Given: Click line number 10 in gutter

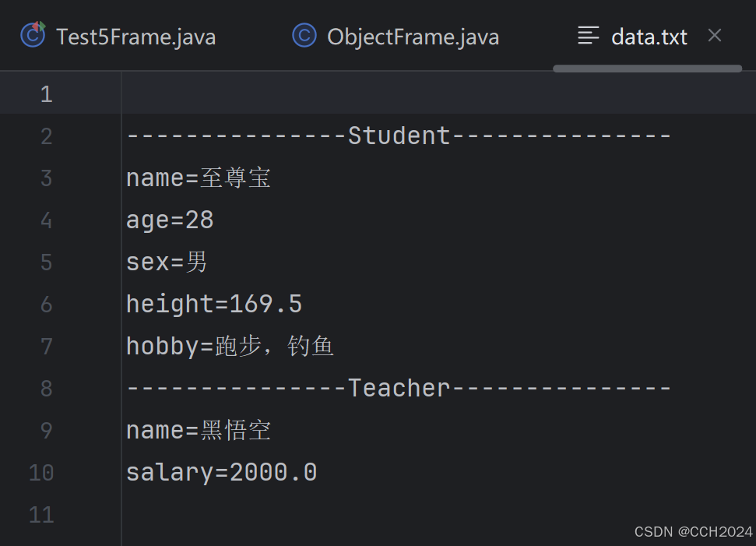Looking at the screenshot, I should pyautogui.click(x=41, y=473).
